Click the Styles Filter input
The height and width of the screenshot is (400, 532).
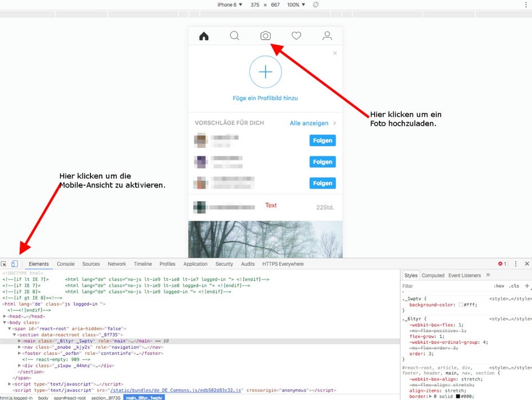coord(446,286)
